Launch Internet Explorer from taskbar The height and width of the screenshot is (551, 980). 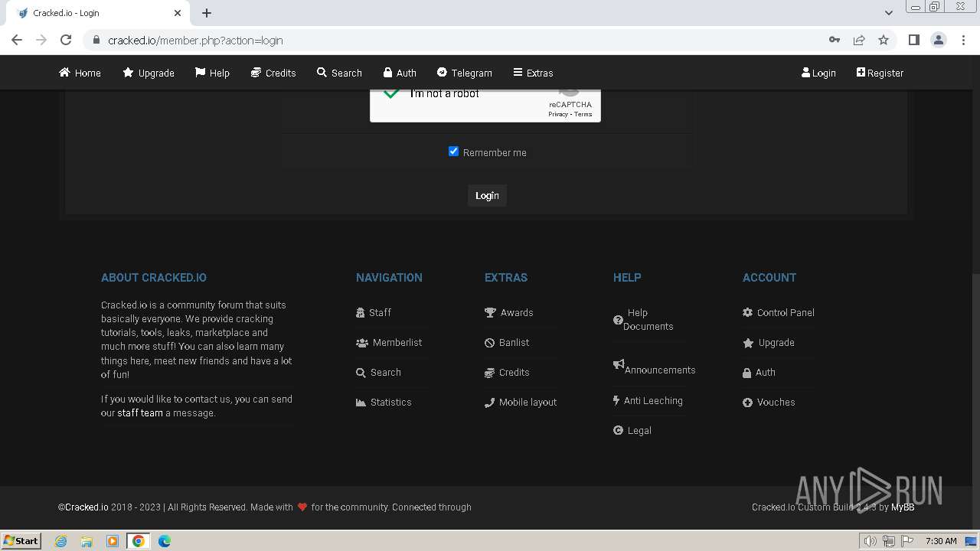pyautogui.click(x=61, y=541)
